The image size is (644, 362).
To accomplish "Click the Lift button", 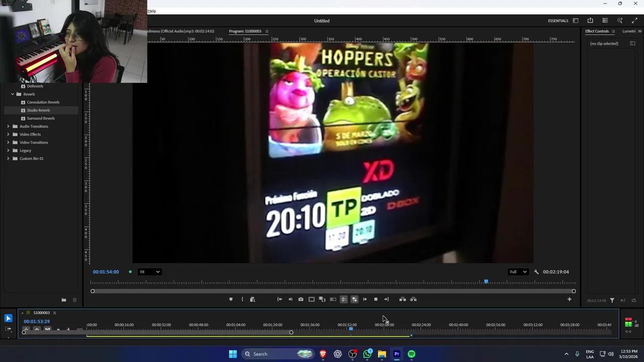I will tap(403, 299).
